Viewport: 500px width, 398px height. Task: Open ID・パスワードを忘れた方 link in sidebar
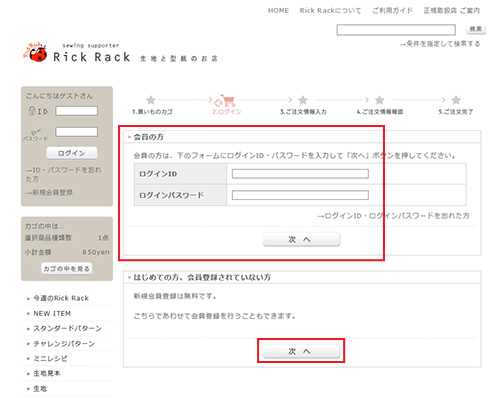click(x=63, y=174)
